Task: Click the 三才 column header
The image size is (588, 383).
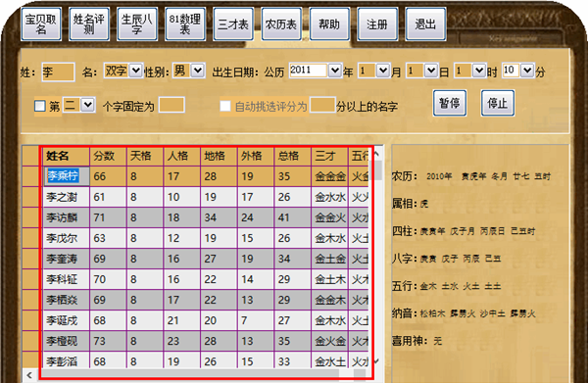Action: pos(329,156)
